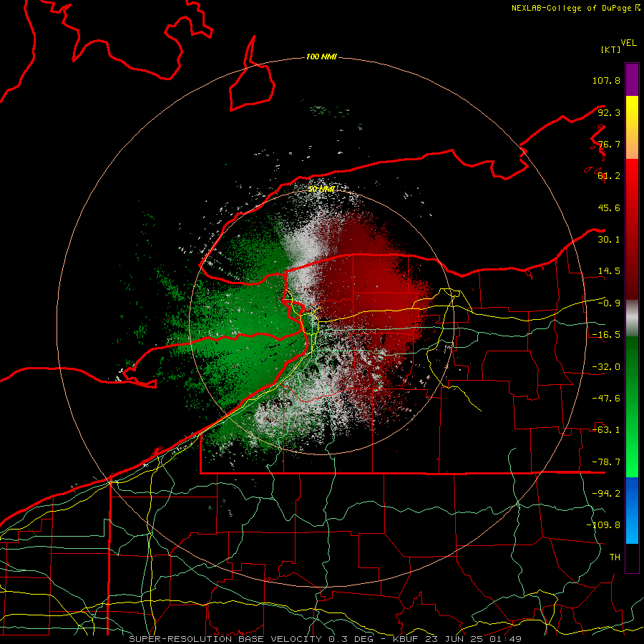Viewport: 644px width, 644px height.
Task: Click the NEXLAB-College of DuPage label
Action: coord(571,8)
